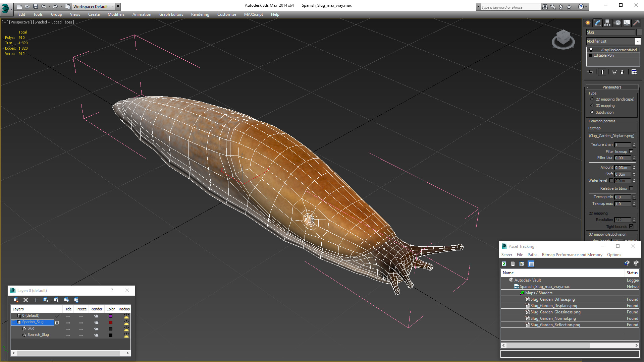Open the Rendering menu
The height and width of the screenshot is (362, 644).
[x=200, y=14]
